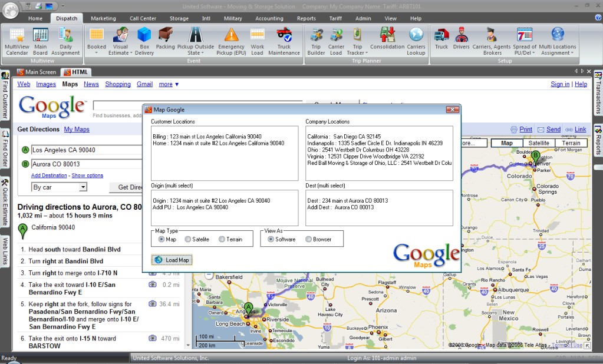Select the Map radio button in Map Type
The height and width of the screenshot is (364, 603).
(162, 239)
